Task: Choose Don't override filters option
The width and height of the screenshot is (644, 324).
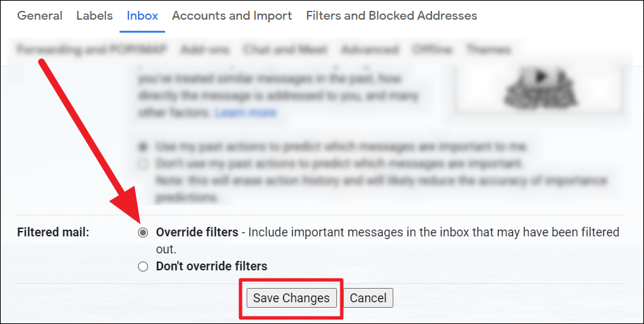Action: [x=143, y=266]
